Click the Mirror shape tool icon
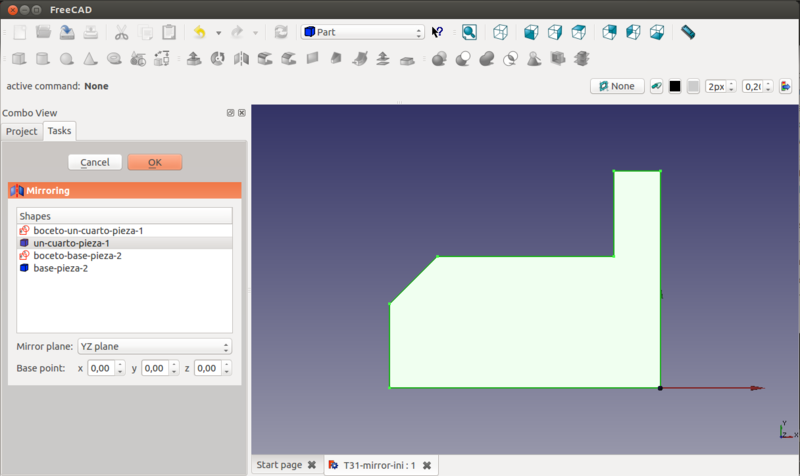800x476 pixels. tap(241, 59)
